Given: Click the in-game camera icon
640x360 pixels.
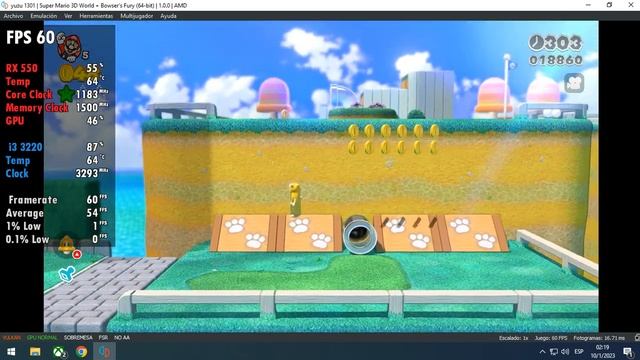Looking at the screenshot, I should [x=574, y=83].
